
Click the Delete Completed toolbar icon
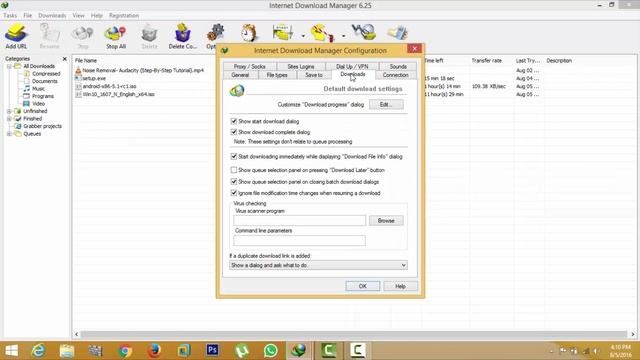pos(182,36)
